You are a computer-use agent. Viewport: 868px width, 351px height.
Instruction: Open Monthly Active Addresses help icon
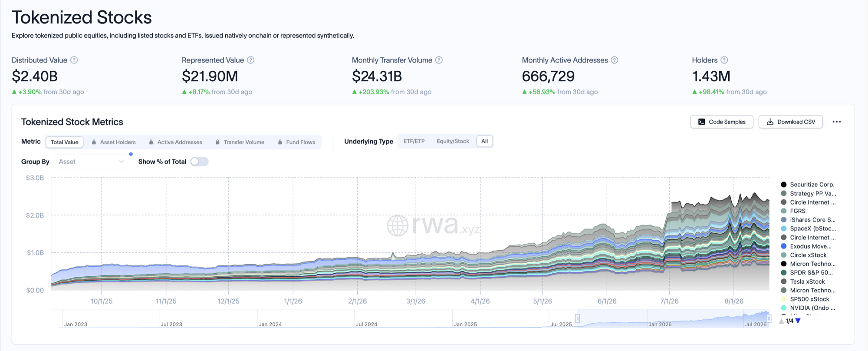(x=615, y=60)
